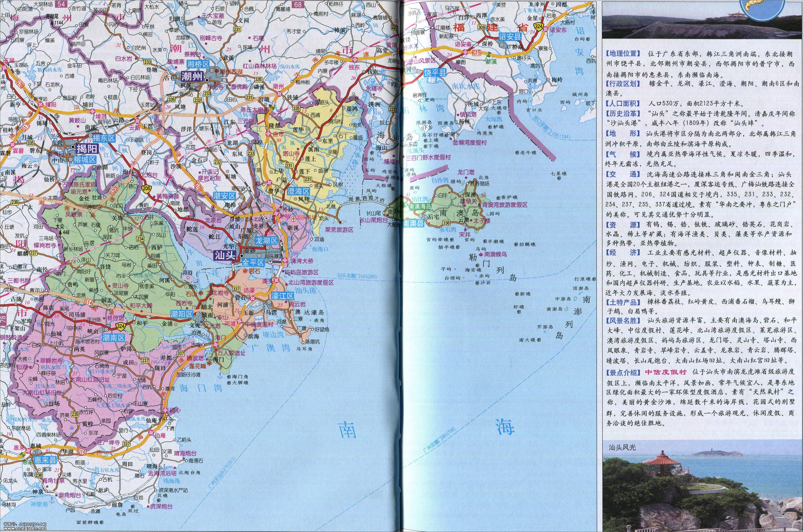This screenshot has height=532, width=803.
Task: Click the red star marker beside 莲花峰
Action: 209,364
